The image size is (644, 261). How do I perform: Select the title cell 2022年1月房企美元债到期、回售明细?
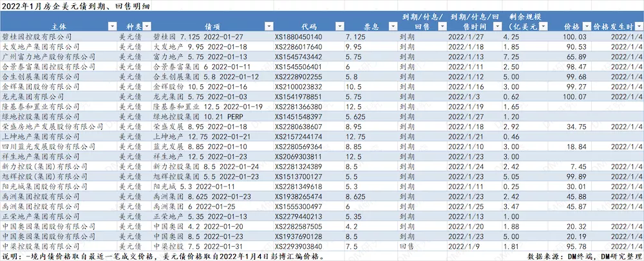(76, 6)
